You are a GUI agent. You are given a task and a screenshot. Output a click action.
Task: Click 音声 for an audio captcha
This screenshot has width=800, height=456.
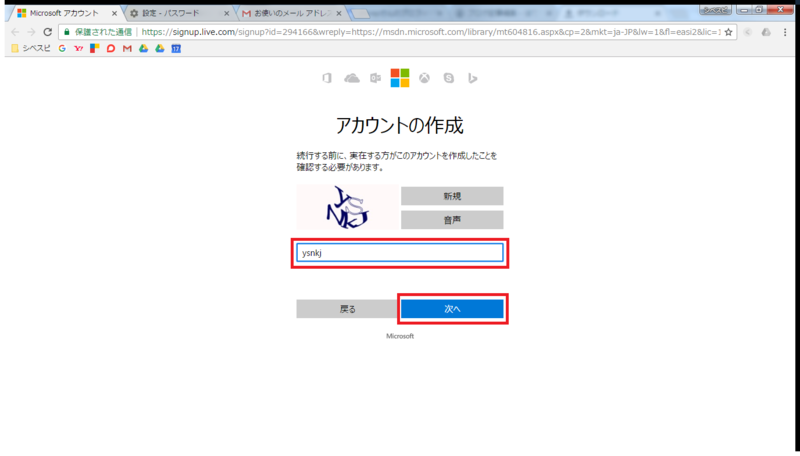click(452, 220)
